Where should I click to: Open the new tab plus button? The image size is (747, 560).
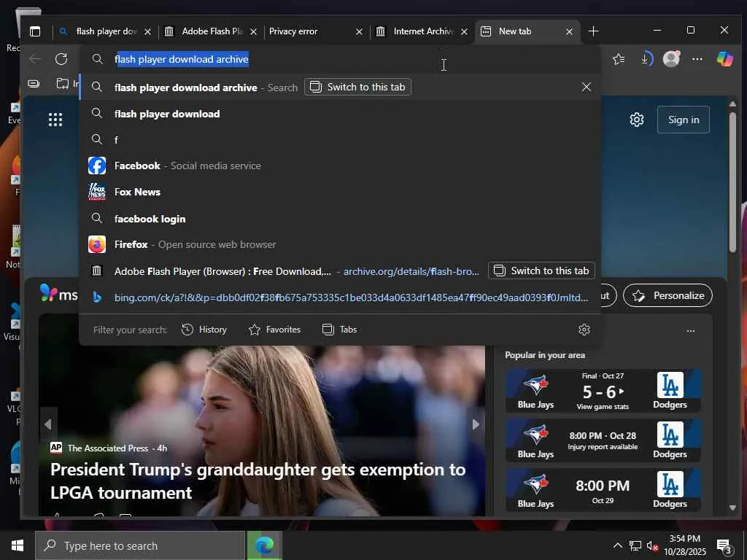[593, 31]
